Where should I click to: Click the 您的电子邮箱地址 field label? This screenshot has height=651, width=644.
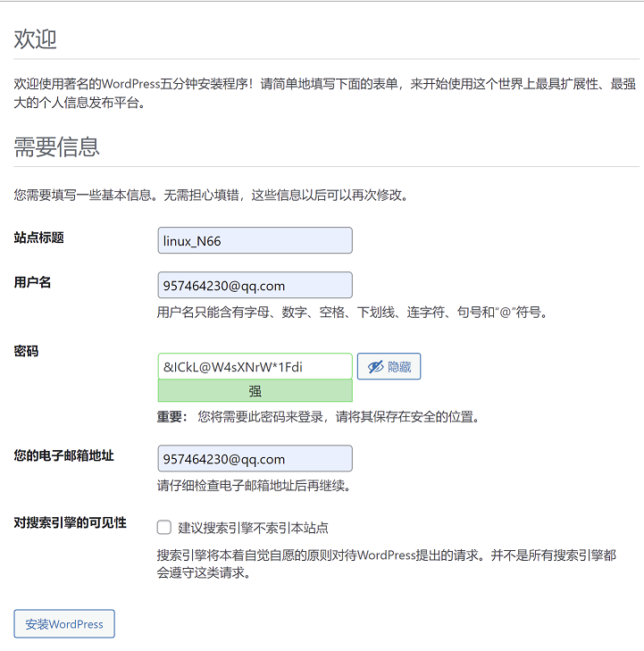pyautogui.click(x=64, y=456)
